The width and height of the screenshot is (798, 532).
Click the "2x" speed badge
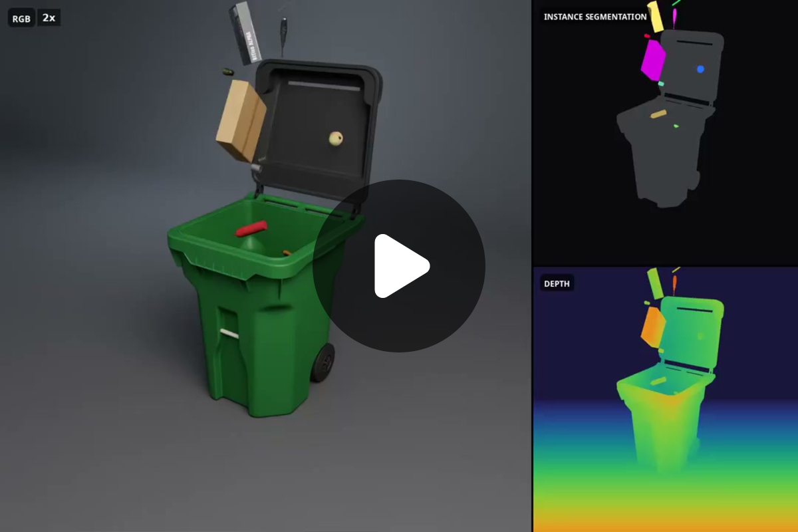49,18
